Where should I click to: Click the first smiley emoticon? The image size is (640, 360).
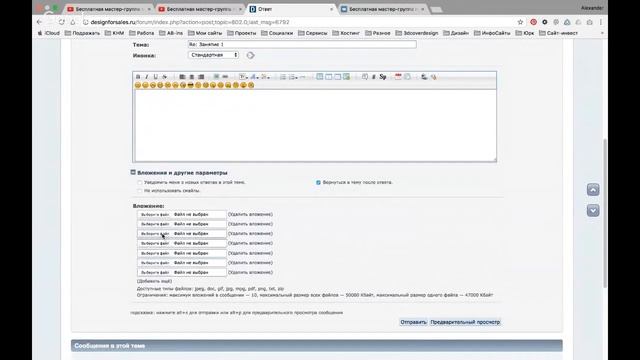pos(138,85)
